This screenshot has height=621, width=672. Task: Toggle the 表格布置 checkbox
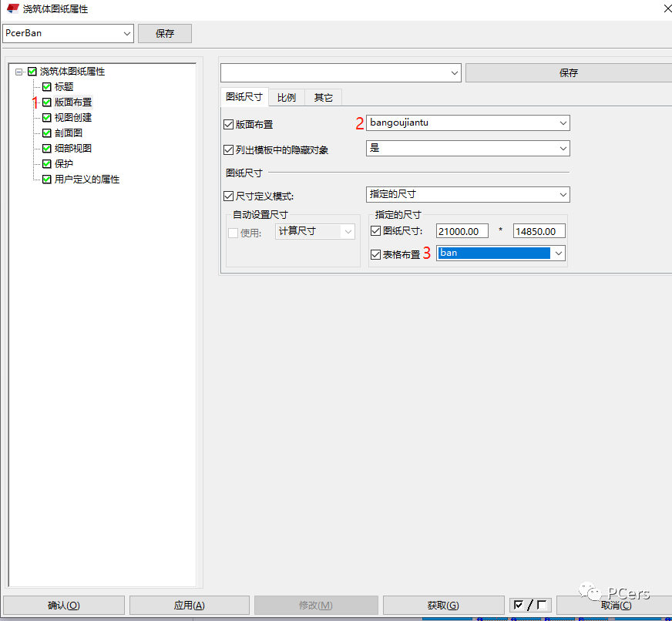point(376,254)
